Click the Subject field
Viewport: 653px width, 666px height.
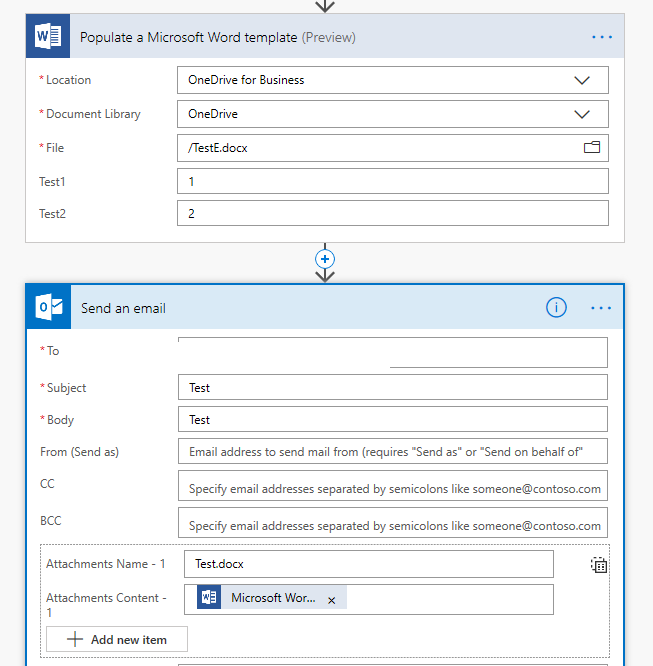[393, 387]
